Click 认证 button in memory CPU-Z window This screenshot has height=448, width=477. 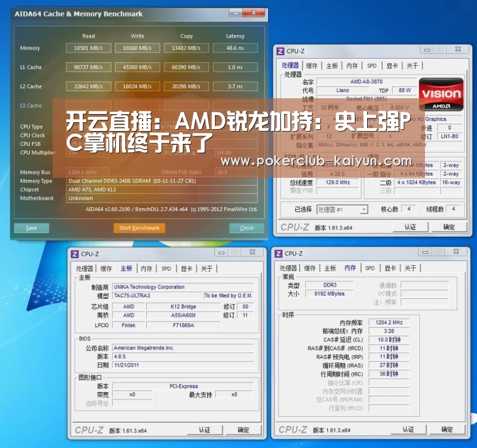(408, 429)
